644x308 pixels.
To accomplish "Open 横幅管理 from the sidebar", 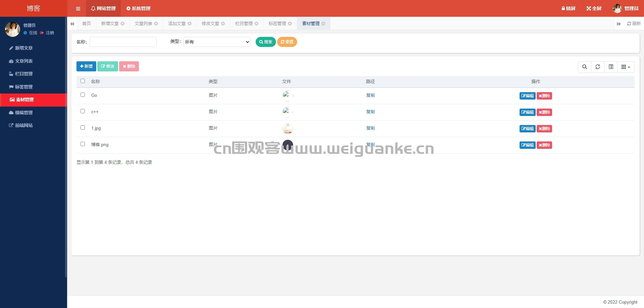I will click(x=24, y=113).
